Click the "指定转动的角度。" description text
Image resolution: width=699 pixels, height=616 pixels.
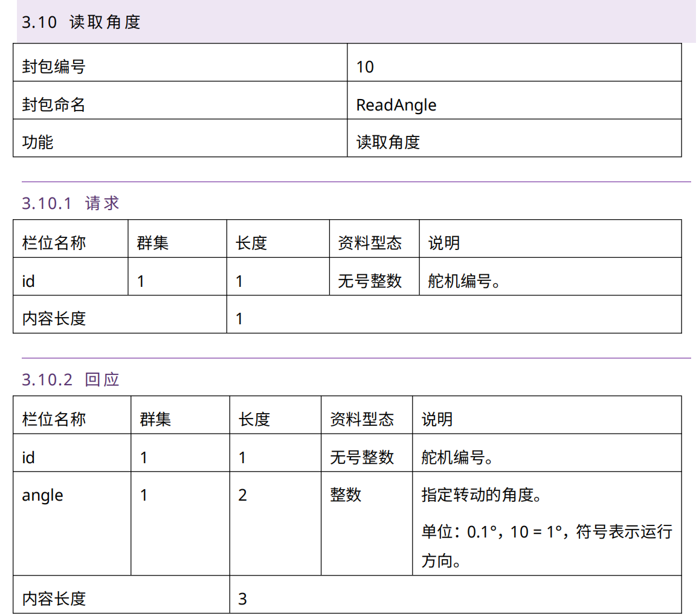pos(480,495)
